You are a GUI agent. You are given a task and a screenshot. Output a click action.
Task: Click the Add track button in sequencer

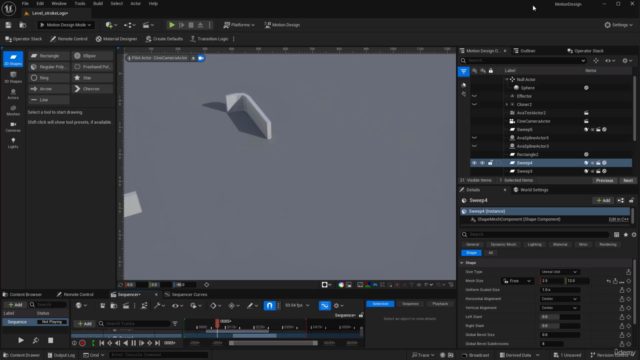(x=84, y=324)
